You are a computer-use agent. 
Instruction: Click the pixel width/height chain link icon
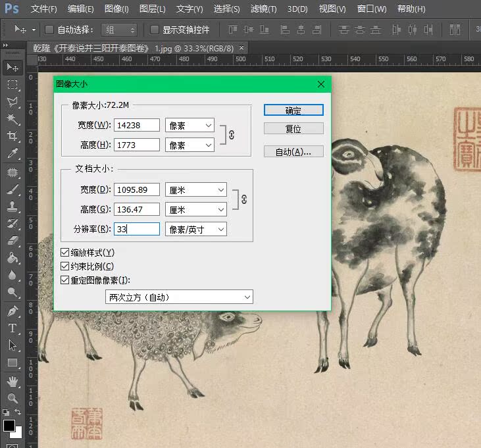(x=232, y=135)
